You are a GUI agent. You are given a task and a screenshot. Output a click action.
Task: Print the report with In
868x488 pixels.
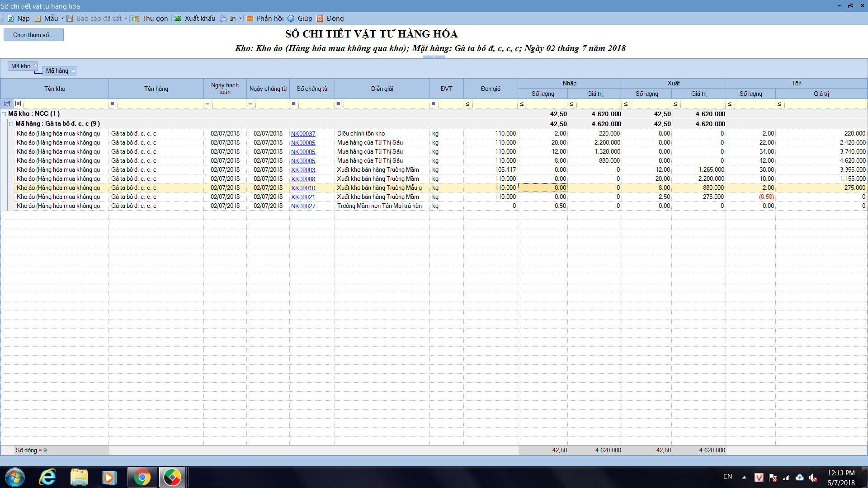pos(228,19)
